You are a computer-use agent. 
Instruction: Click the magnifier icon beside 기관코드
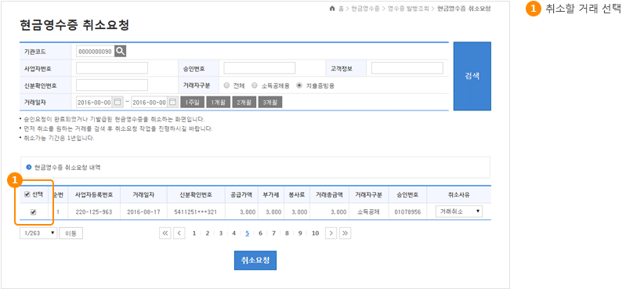tap(120, 51)
